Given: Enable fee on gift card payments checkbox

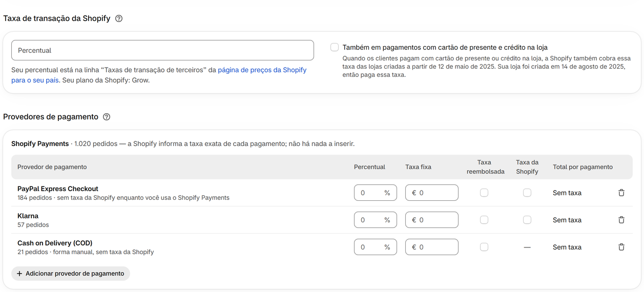Looking at the screenshot, I should pos(335,47).
